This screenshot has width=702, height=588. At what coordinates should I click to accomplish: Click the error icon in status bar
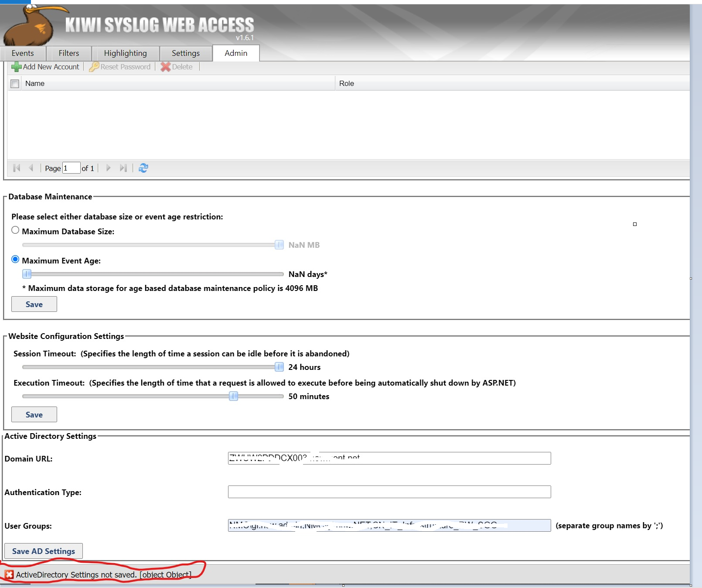point(9,574)
